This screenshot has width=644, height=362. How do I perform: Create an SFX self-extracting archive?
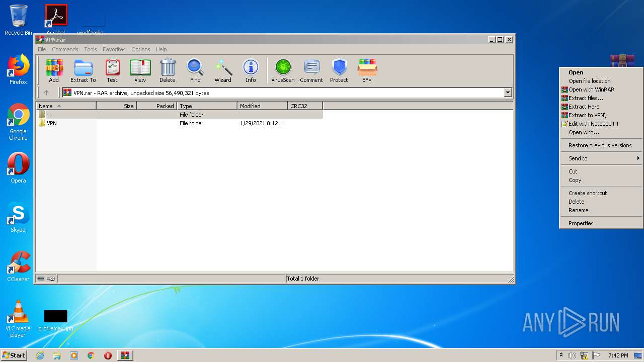pyautogui.click(x=367, y=70)
